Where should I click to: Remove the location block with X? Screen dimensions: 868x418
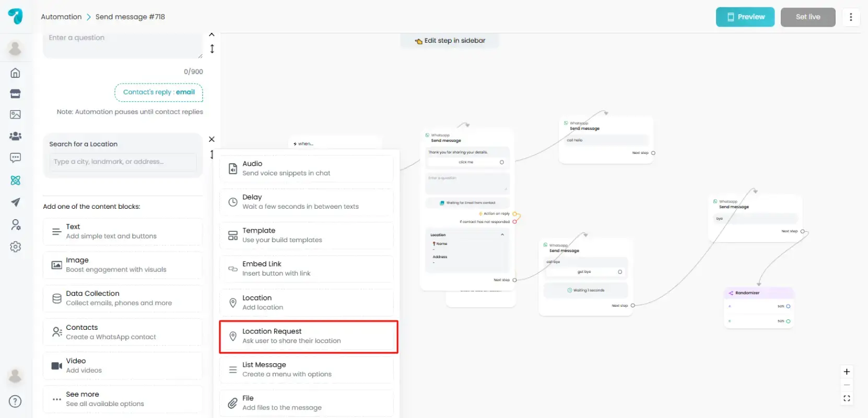212,139
